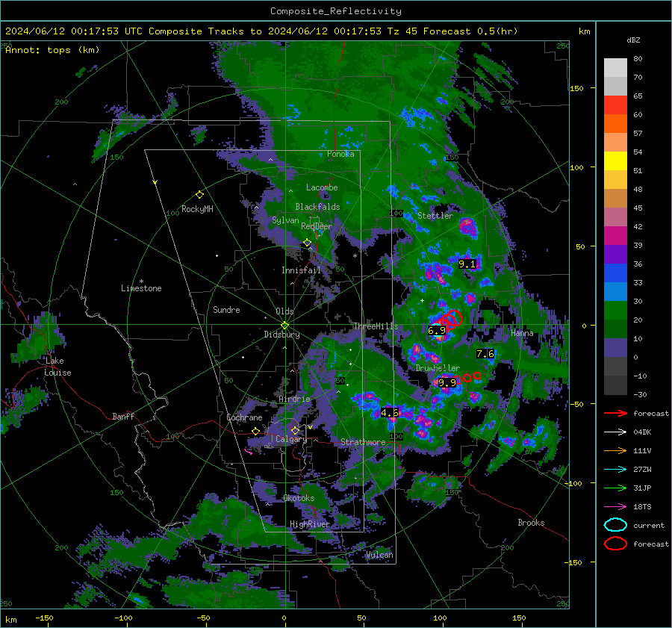The height and width of the screenshot is (628, 672).
Task: Click the Stettler city label
Action: (435, 216)
